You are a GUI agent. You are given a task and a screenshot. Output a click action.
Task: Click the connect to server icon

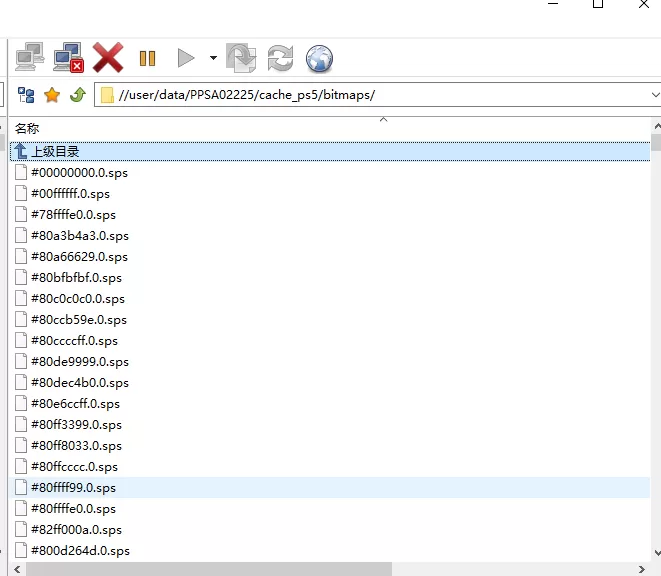pyautogui.click(x=30, y=57)
